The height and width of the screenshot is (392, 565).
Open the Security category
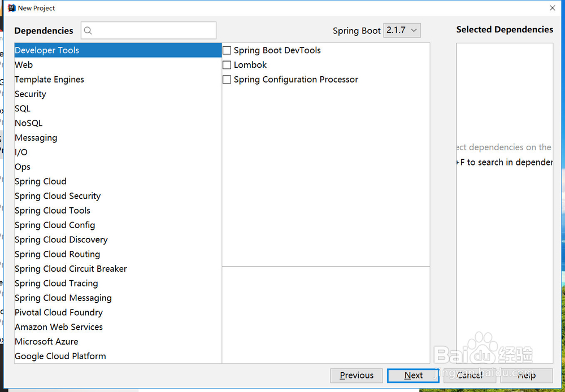click(118, 94)
